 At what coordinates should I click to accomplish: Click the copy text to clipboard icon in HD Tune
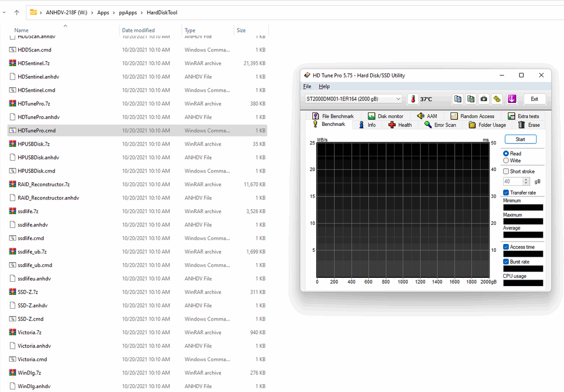(458, 99)
